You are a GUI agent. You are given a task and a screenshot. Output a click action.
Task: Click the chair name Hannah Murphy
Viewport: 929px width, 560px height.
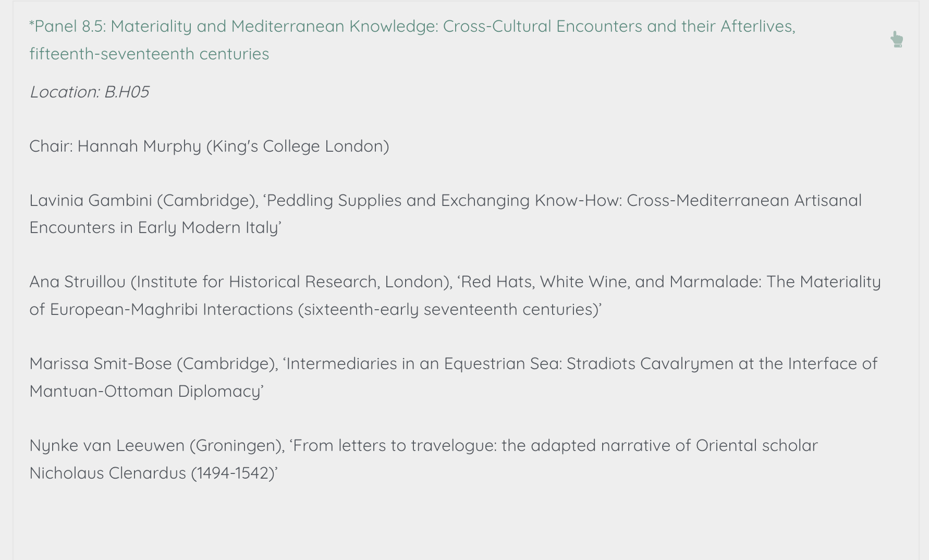[x=139, y=146]
